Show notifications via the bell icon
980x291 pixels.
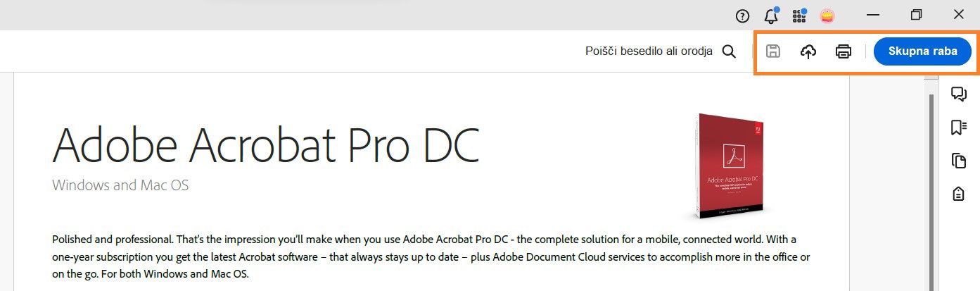click(771, 16)
